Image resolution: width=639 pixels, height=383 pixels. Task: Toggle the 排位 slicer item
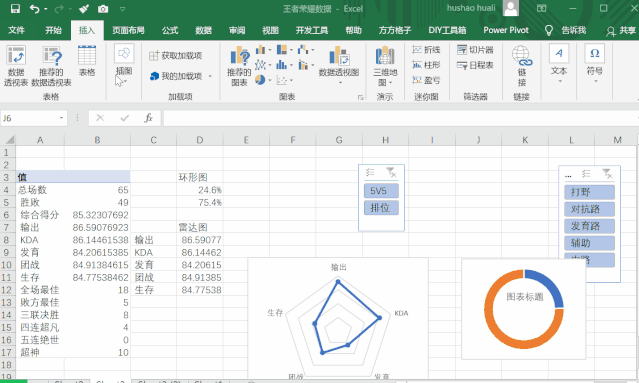click(381, 208)
